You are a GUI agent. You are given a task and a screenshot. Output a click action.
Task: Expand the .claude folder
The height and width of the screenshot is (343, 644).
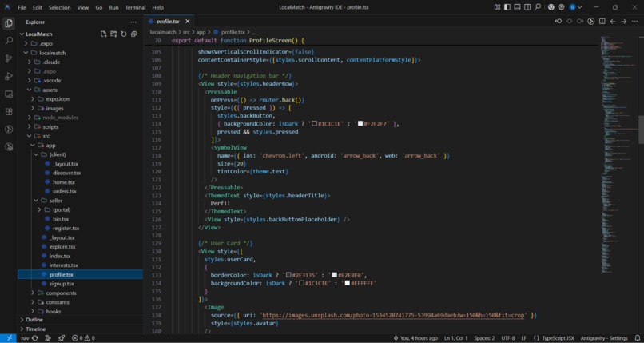[29, 62]
